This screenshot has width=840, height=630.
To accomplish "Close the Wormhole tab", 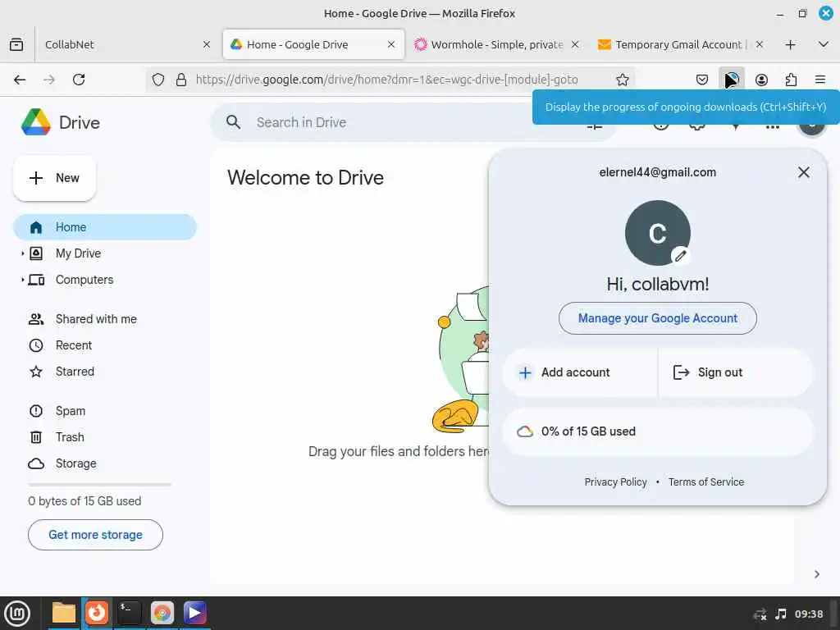I will 575,44.
